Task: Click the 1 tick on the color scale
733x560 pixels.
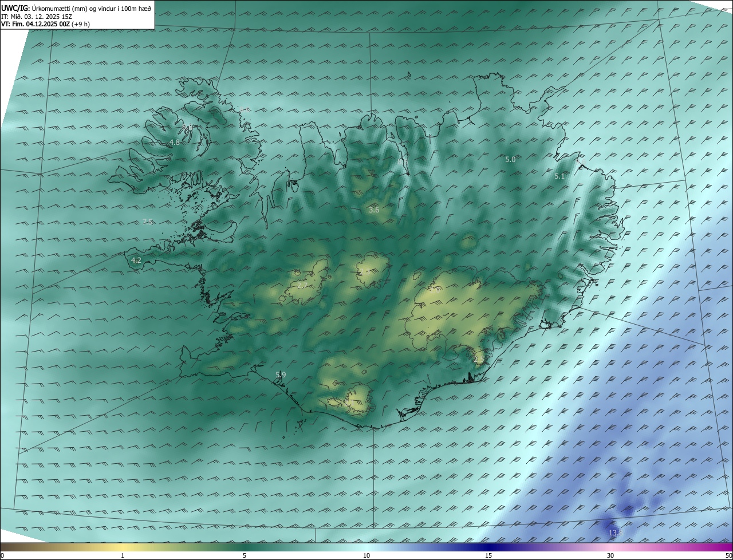Action: [123, 555]
